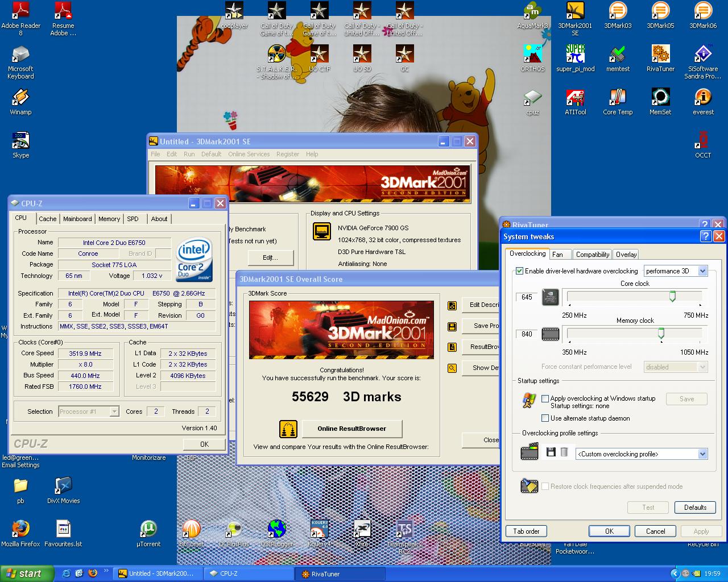Click Cancel in System tweaks dialog

(655, 531)
